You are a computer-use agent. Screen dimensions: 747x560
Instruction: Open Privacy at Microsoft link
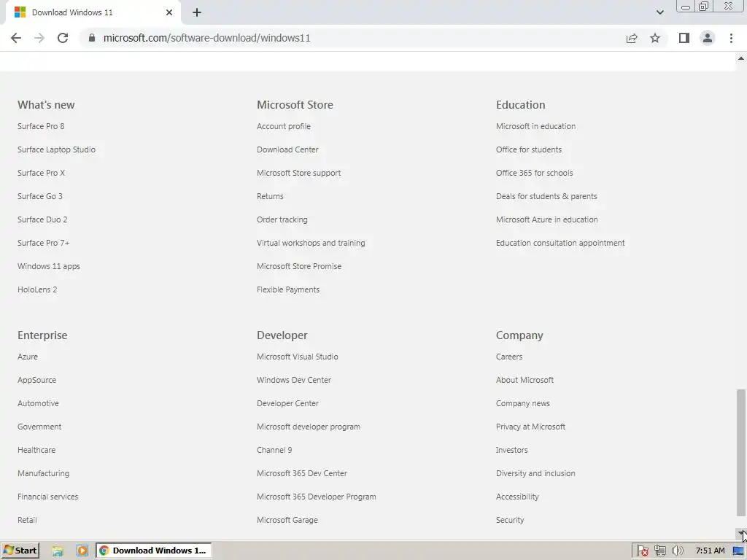(x=531, y=427)
